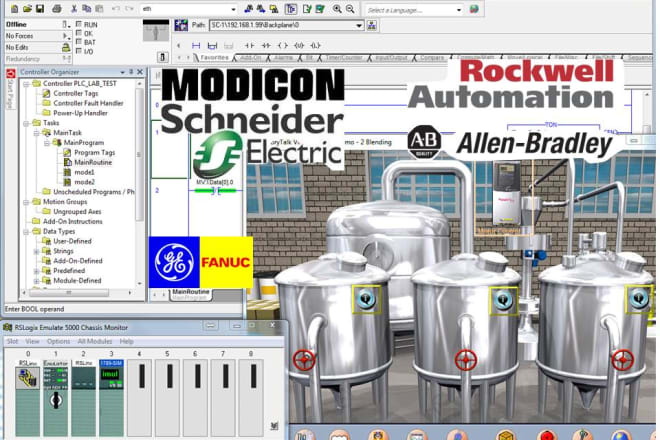Open the All Modules menu in Chassis Monitor

pyautogui.click(x=95, y=341)
